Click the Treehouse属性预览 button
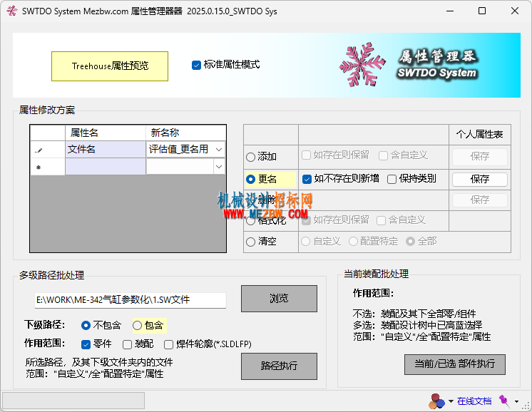 pyautogui.click(x=110, y=66)
